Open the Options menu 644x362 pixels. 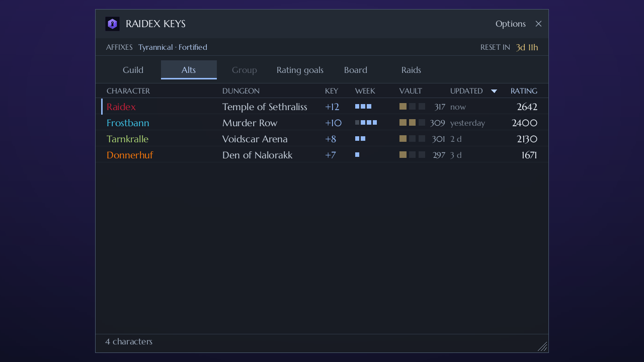click(x=511, y=24)
